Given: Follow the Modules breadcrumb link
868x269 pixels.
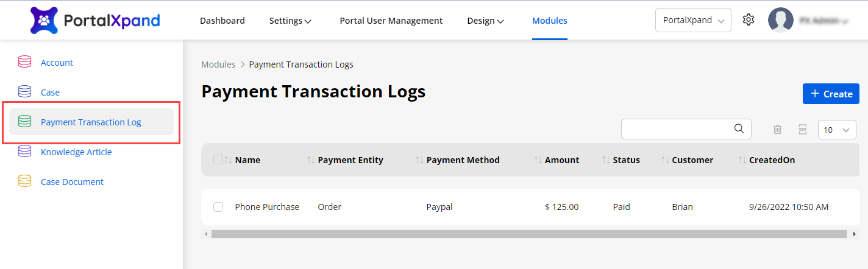Looking at the screenshot, I should click(x=218, y=65).
